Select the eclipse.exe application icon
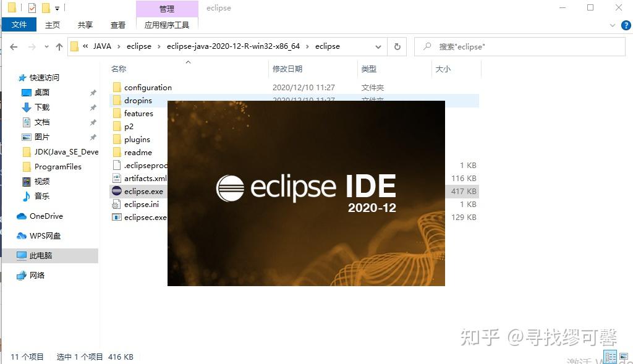The height and width of the screenshot is (364, 633). click(x=117, y=191)
